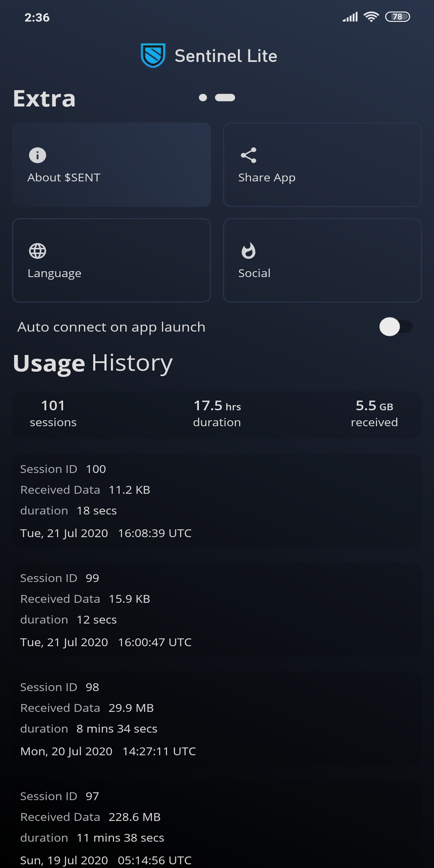Screen dimensions: 434x868
Task: Open the Language settings card
Action: (x=112, y=260)
